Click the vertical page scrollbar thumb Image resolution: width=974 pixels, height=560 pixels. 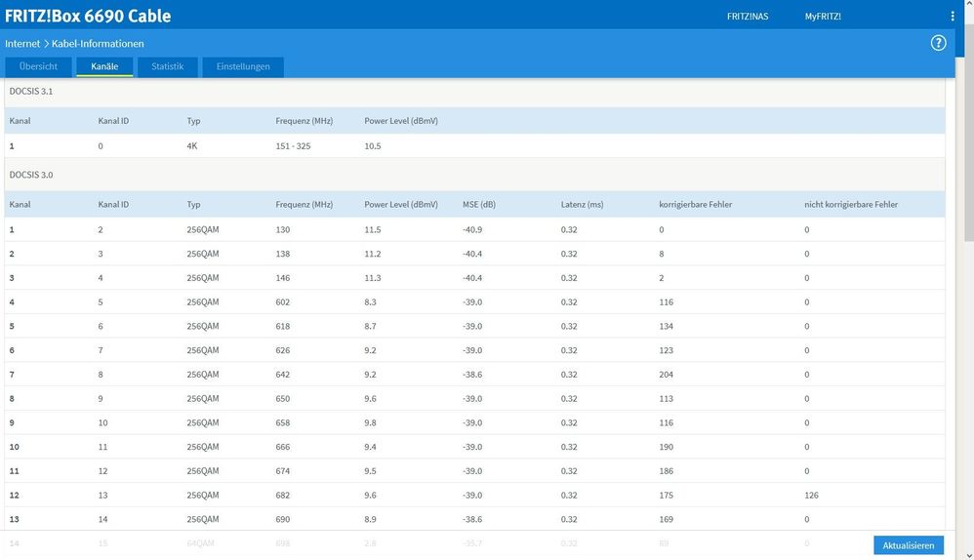tap(968, 134)
